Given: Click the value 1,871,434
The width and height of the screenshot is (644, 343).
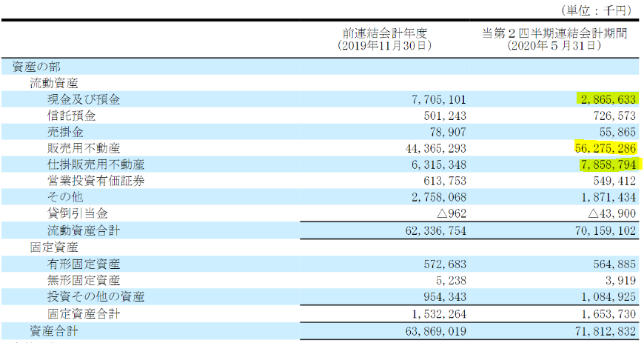Looking at the screenshot, I should 608,197.
